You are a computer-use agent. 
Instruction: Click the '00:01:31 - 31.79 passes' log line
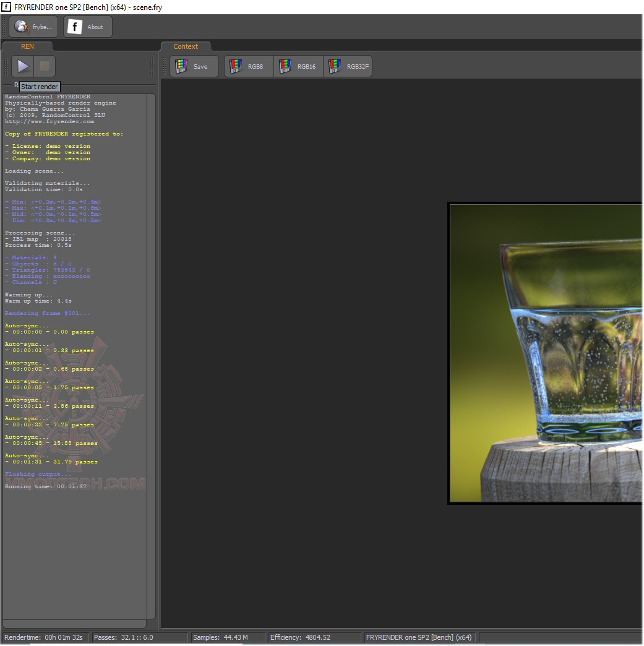[51, 462]
